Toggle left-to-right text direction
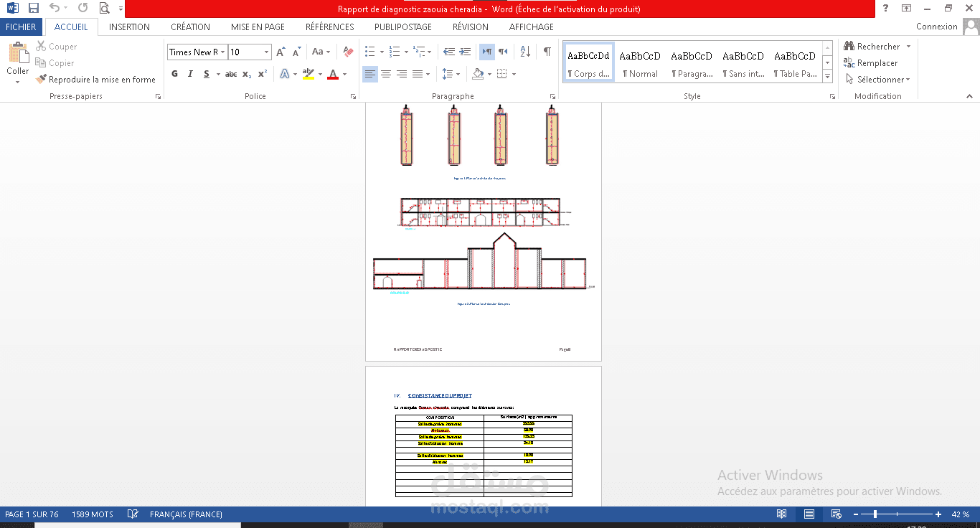This screenshot has height=528, width=980. click(x=487, y=52)
